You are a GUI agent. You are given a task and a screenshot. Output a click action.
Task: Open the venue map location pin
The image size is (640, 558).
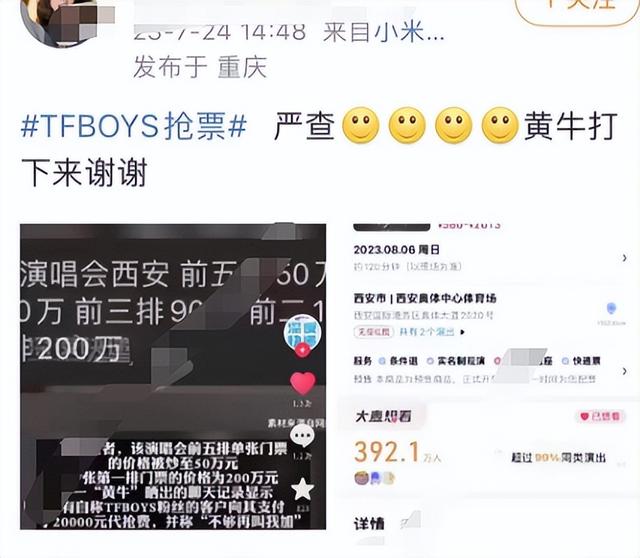611,309
